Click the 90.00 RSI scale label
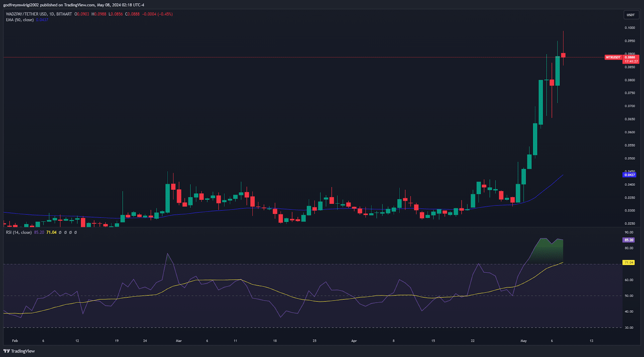This screenshot has height=357, width=644. click(x=629, y=232)
